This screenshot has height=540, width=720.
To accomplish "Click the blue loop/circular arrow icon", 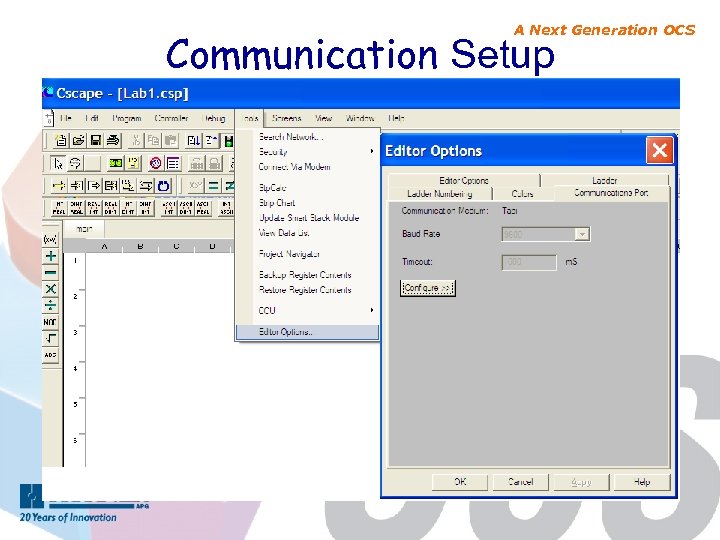I will pyautogui.click(x=163, y=186).
